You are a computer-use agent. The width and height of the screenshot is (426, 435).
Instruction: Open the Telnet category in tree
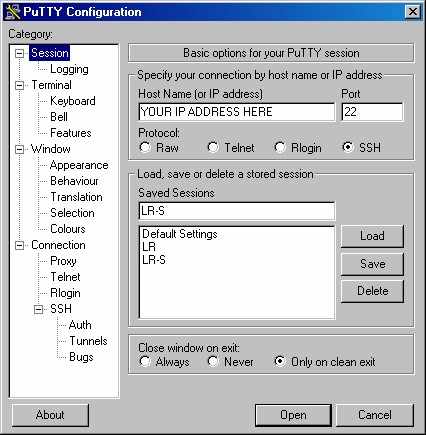[65, 277]
